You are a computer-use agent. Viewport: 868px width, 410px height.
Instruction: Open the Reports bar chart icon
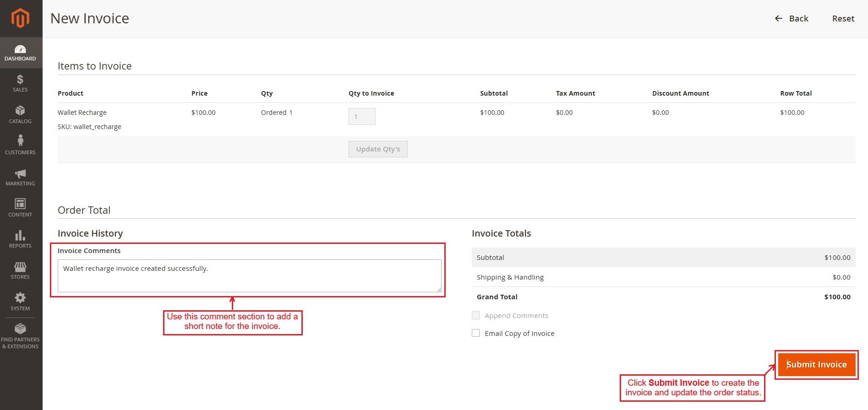[20, 235]
